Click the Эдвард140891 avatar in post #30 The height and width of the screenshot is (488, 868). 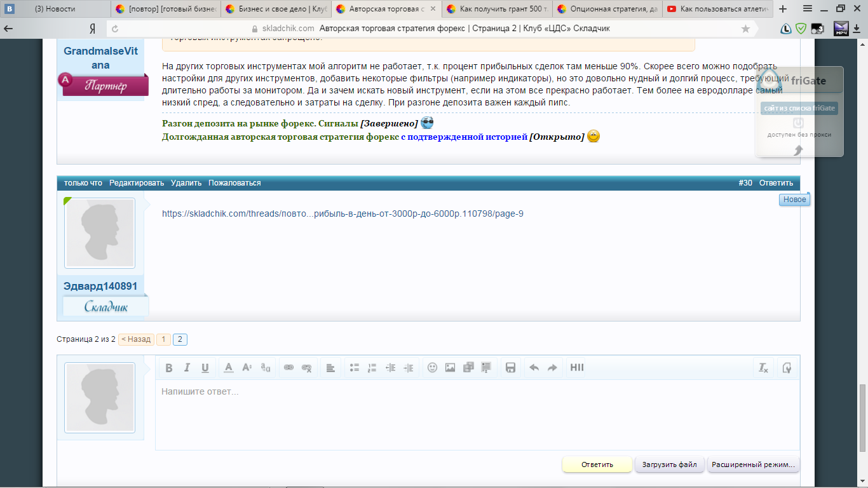click(100, 233)
